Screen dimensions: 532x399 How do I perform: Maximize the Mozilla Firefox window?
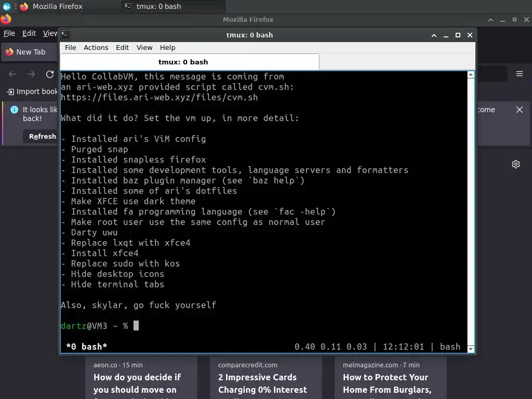click(514, 20)
